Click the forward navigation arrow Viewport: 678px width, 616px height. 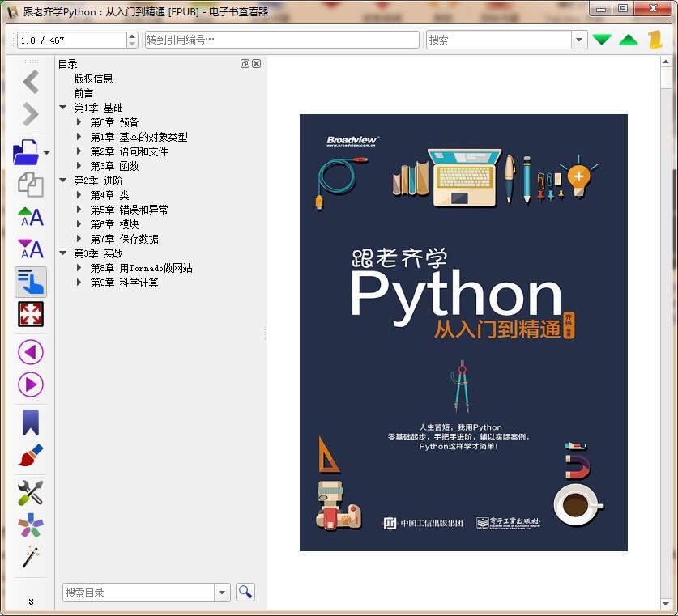pos(30,113)
